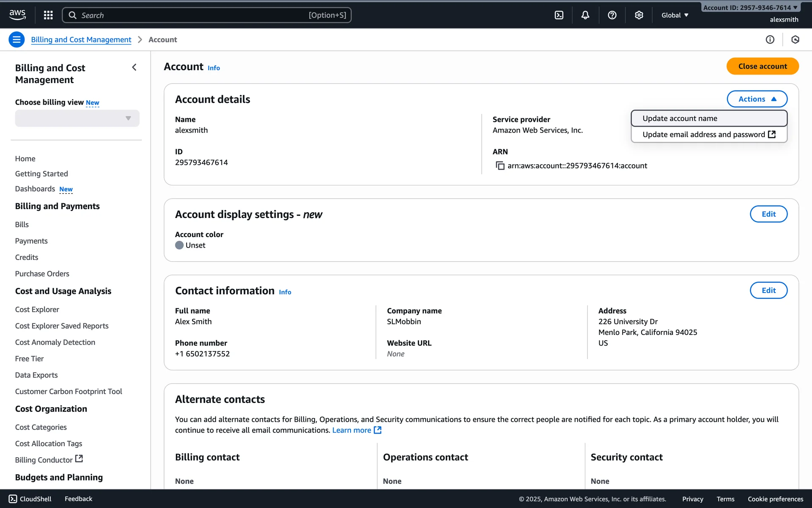This screenshot has width=812, height=508.
Task: Click into the top Search field
Action: [x=206, y=15]
